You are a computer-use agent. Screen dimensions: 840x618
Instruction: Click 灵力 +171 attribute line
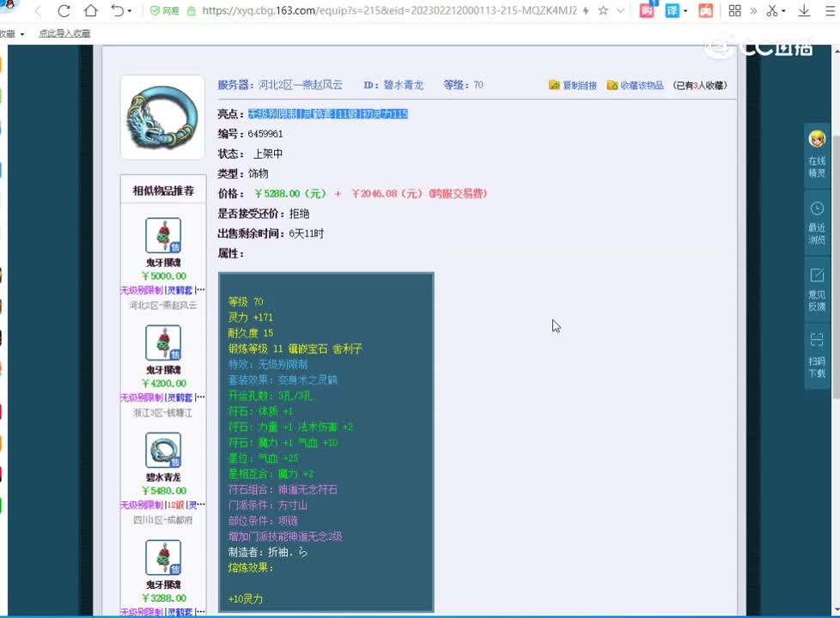(x=250, y=318)
